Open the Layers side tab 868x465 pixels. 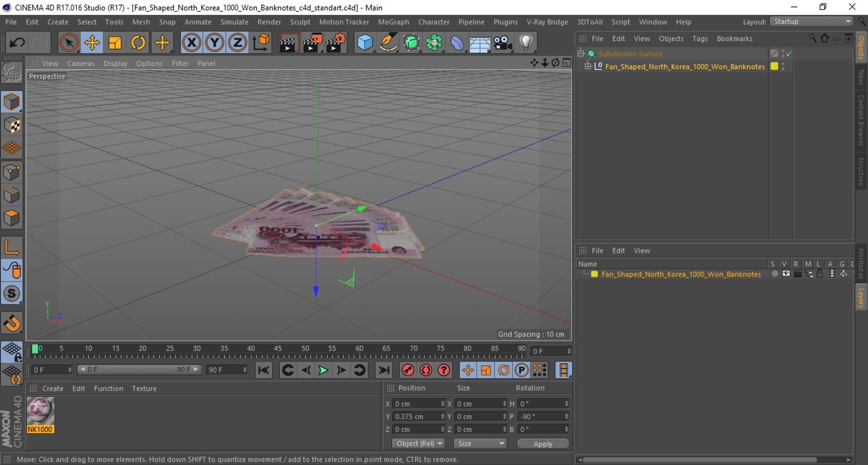tap(861, 298)
